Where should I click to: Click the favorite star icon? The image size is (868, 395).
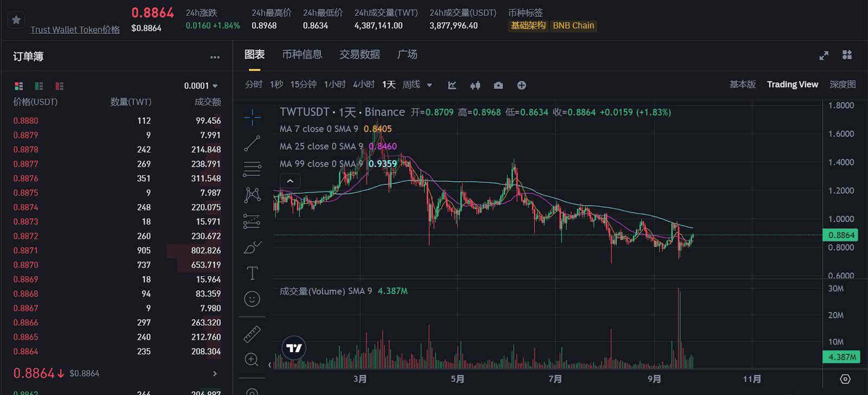coord(16,20)
